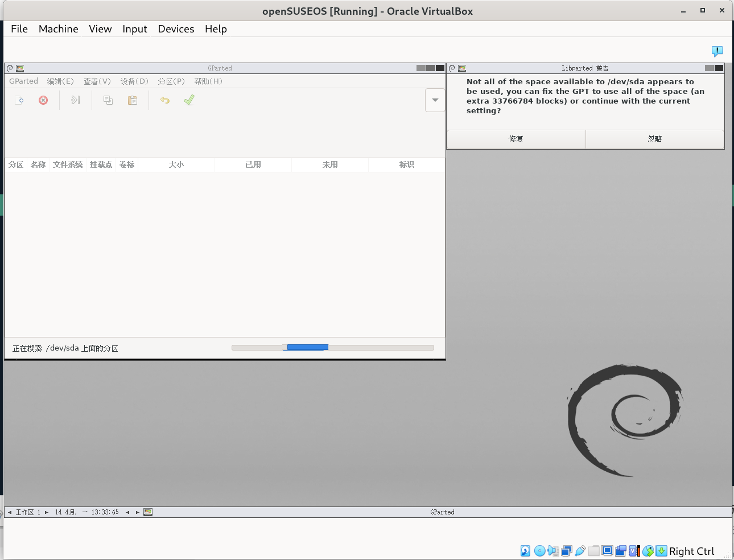The height and width of the screenshot is (560, 734).
Task: Click the date and time 13:33:45 display
Action: [87, 512]
